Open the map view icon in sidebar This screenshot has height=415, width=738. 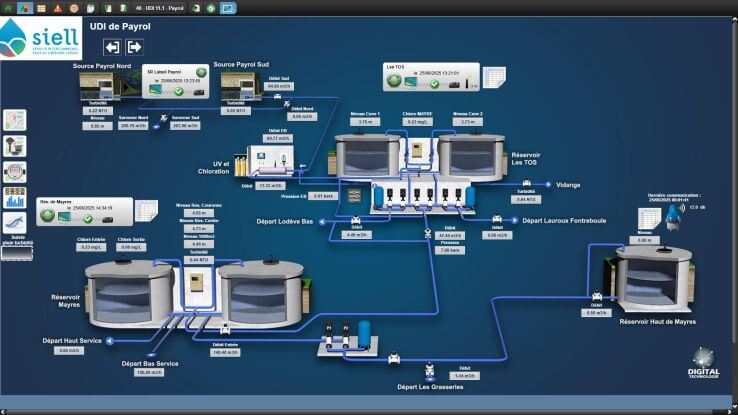click(x=15, y=120)
